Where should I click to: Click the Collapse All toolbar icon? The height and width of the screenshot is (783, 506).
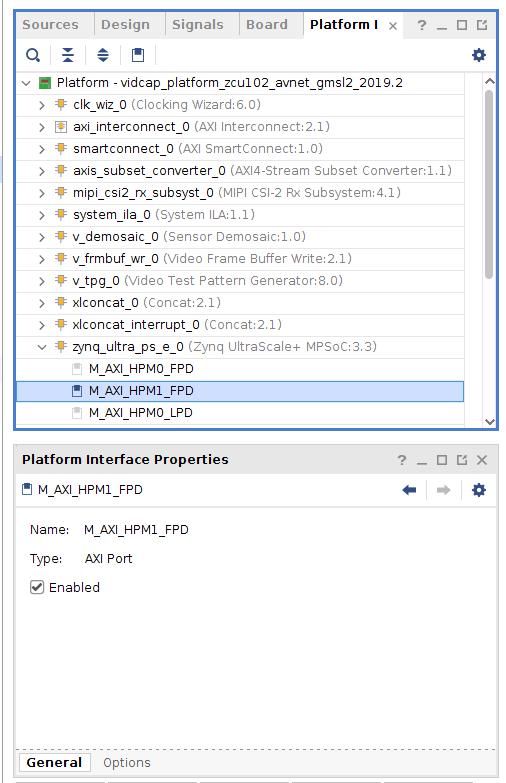click(67, 55)
